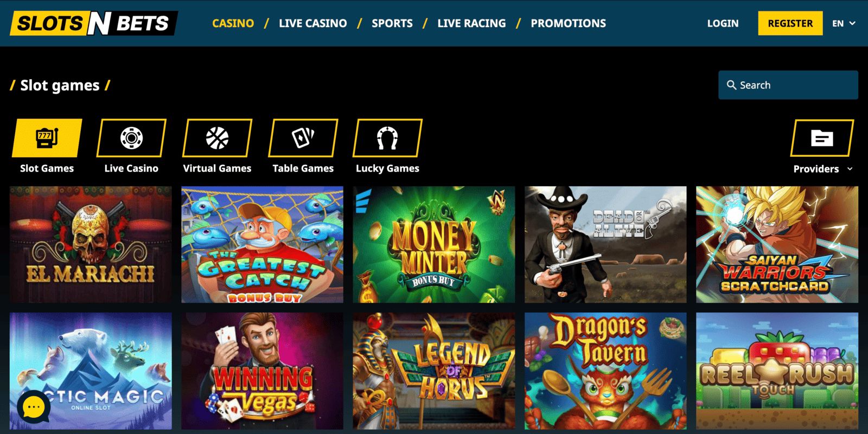Open the Live Casino chip icon
Image resolution: width=868 pixels, height=434 pixels.
pos(132,138)
